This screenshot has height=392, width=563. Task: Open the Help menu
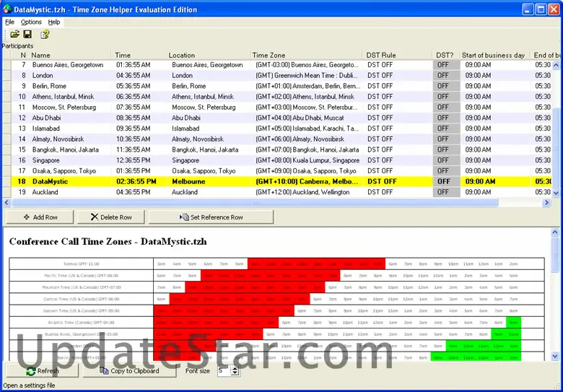pyautogui.click(x=54, y=22)
